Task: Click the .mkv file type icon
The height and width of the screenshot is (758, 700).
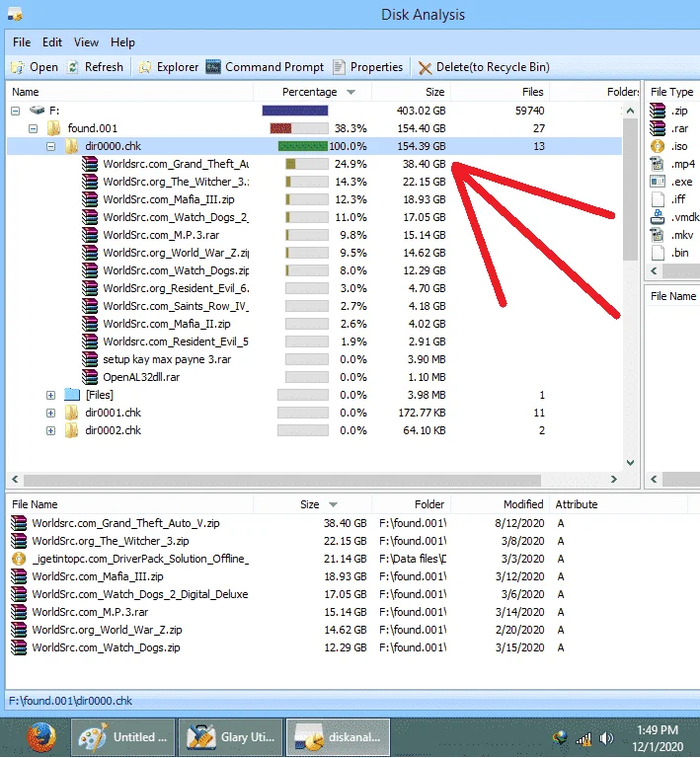Action: [x=658, y=235]
